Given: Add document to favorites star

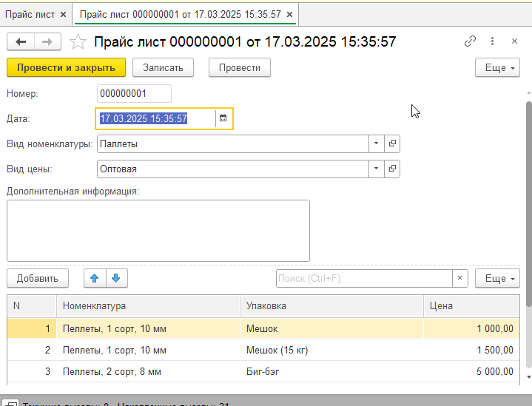Looking at the screenshot, I should (78, 42).
